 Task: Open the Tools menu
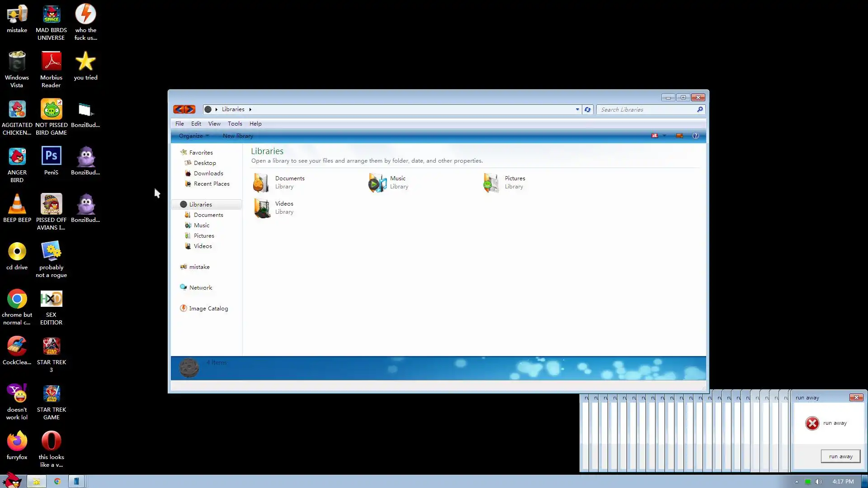[235, 123]
